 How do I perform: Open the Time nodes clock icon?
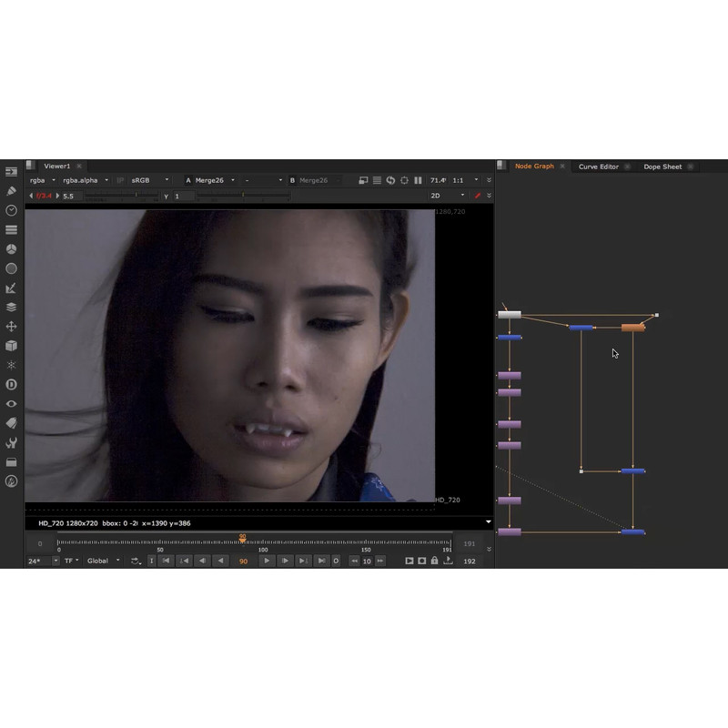(11, 210)
